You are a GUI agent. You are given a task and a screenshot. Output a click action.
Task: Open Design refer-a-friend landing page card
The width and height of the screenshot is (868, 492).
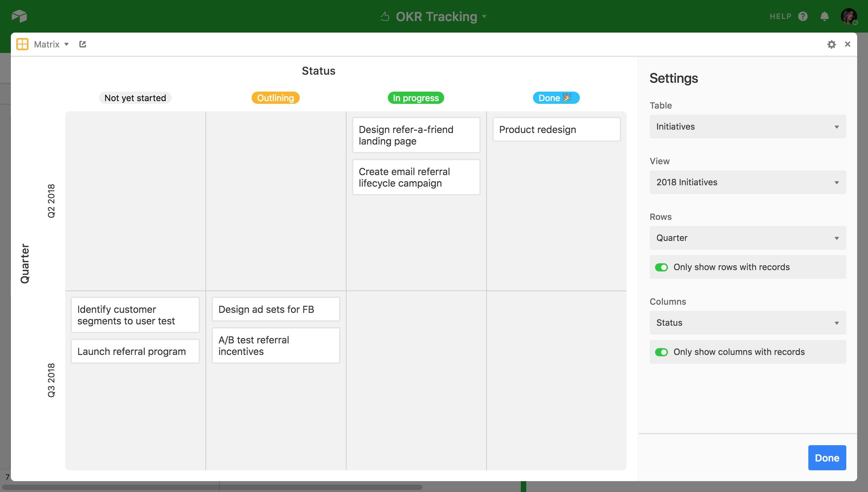pos(416,135)
